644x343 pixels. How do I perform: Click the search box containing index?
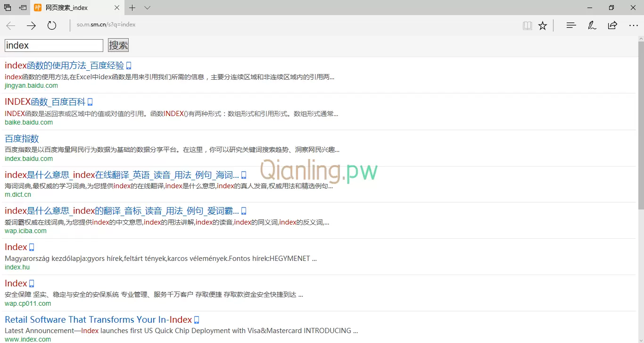54,45
